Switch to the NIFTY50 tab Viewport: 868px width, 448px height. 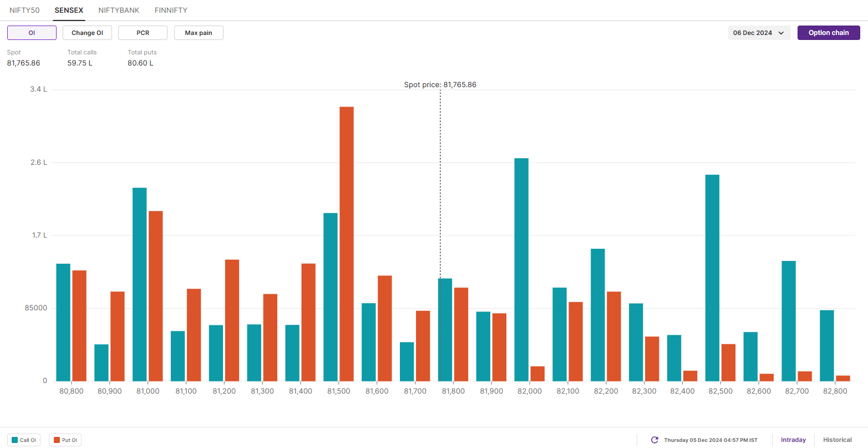click(24, 10)
